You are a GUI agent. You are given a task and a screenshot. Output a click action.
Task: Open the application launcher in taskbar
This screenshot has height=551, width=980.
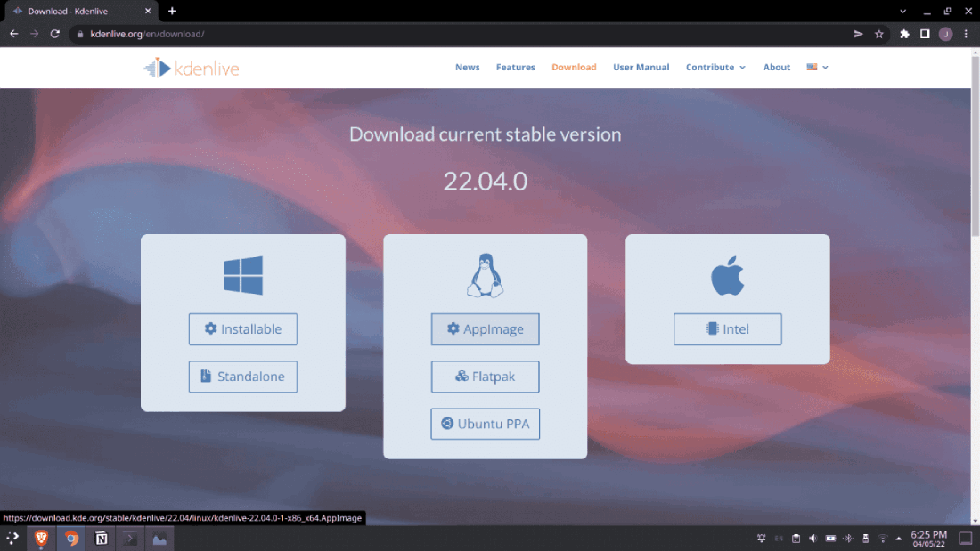coord(12,538)
